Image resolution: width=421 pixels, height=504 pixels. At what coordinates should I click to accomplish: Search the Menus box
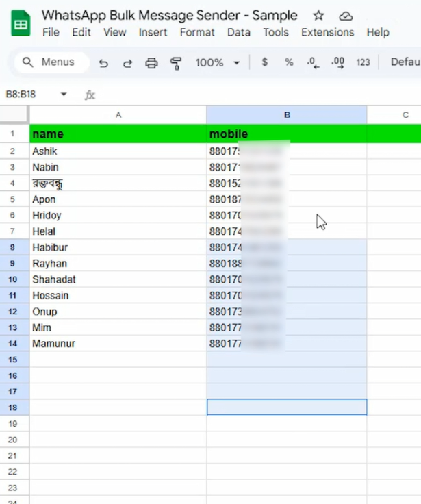point(51,62)
